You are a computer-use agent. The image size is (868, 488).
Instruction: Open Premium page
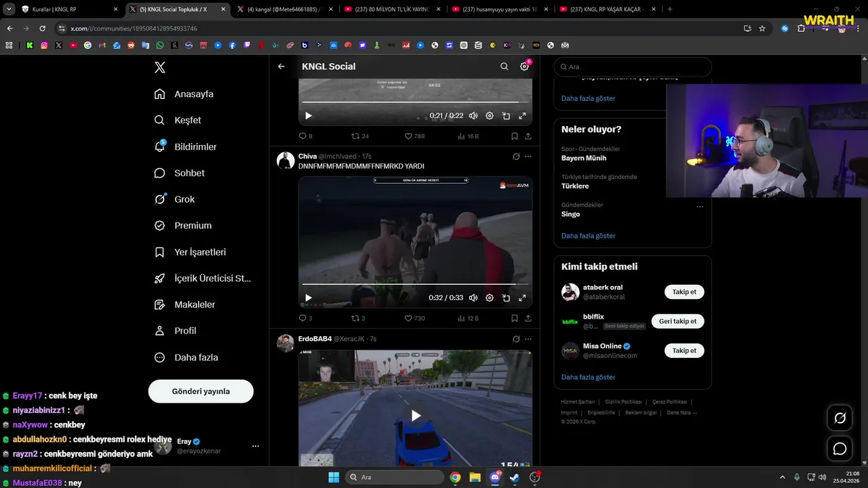click(x=182, y=226)
